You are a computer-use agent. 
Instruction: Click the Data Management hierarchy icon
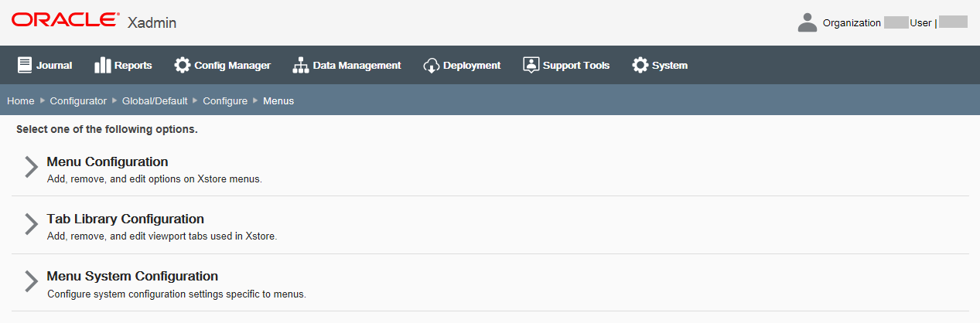301,65
